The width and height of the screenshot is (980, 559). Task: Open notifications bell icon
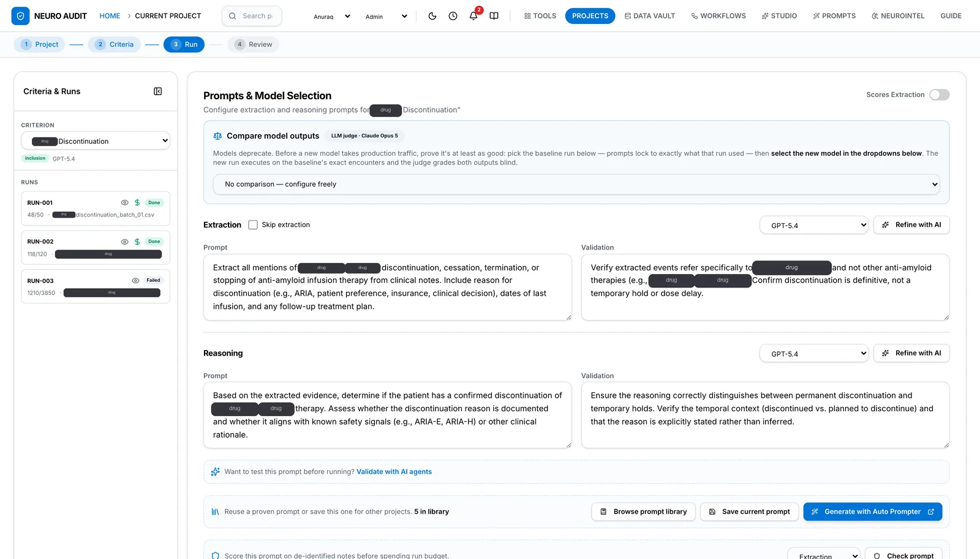coord(473,16)
